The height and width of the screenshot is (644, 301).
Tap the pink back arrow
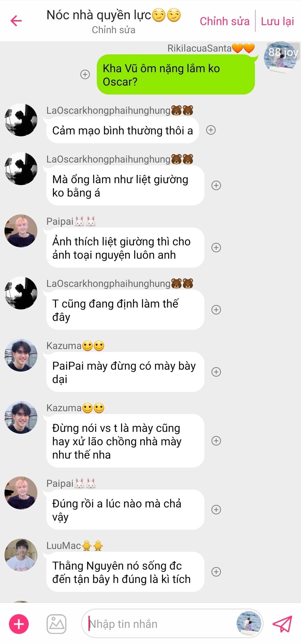point(16,21)
